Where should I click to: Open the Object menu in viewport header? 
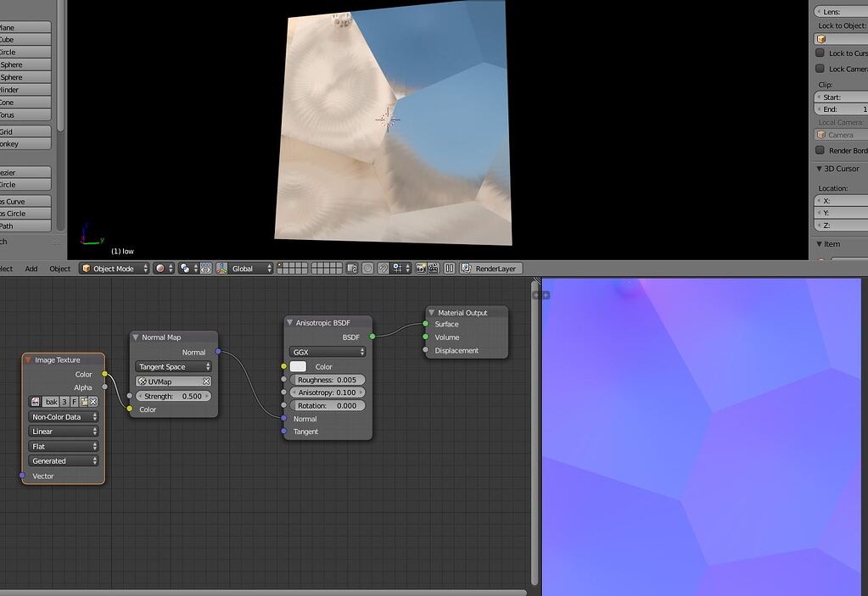(59, 269)
